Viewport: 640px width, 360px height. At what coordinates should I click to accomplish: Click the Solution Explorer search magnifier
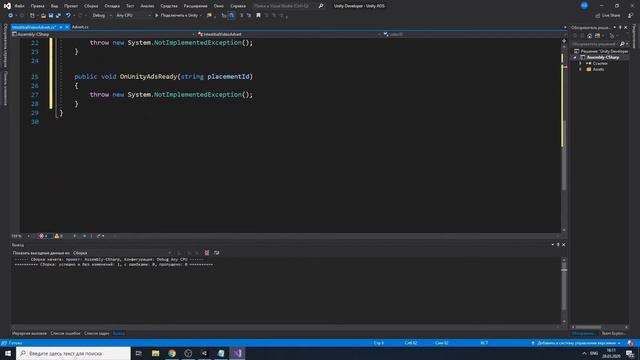click(622, 44)
